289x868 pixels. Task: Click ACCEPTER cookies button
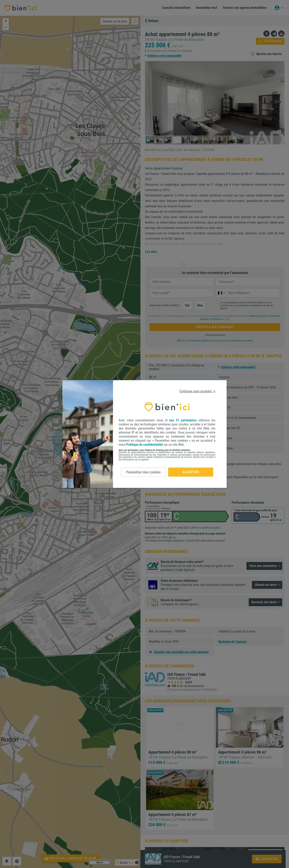coord(190,472)
